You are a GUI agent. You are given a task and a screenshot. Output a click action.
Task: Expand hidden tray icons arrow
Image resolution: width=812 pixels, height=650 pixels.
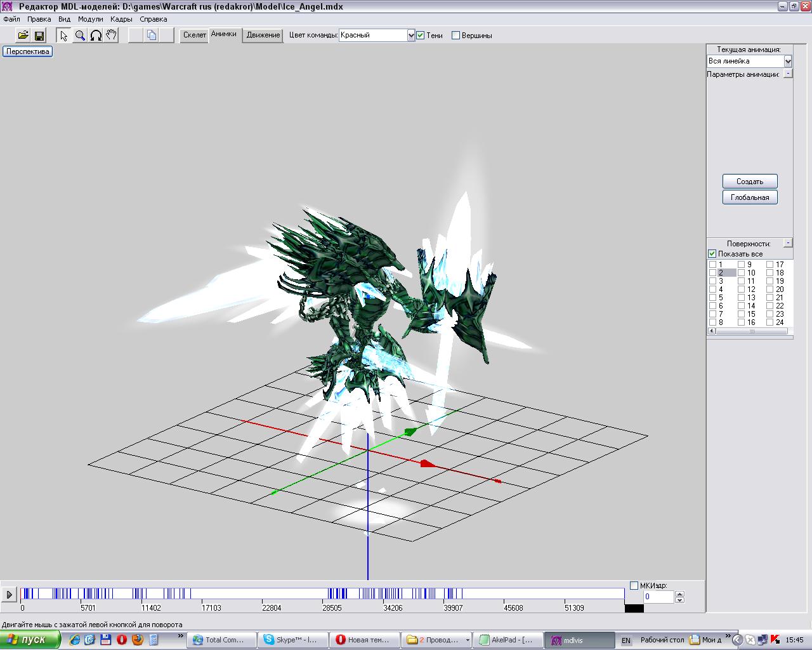[738, 640]
